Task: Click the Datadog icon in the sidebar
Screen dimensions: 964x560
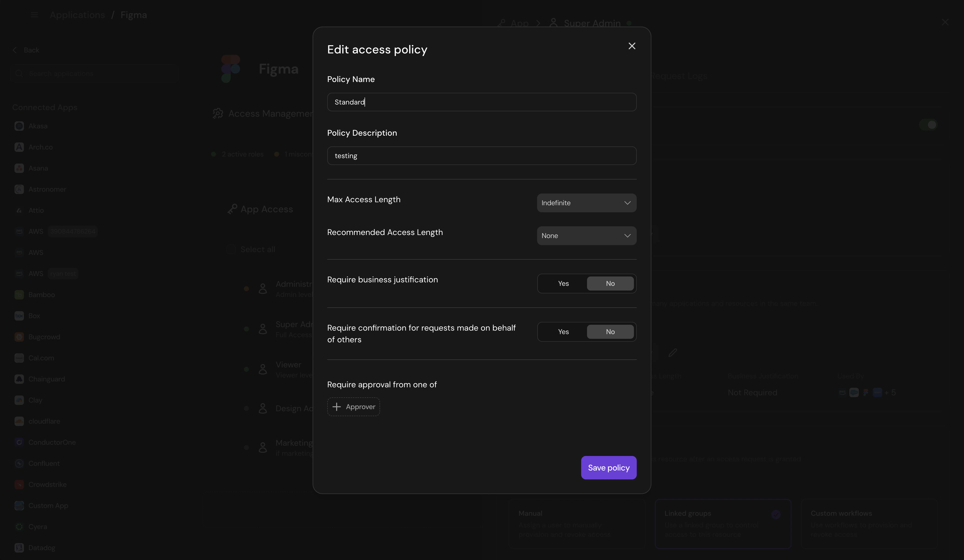Action: (x=19, y=547)
